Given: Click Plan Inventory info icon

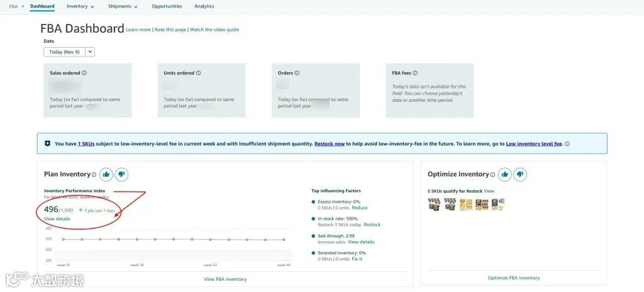Looking at the screenshot, I should [94, 175].
